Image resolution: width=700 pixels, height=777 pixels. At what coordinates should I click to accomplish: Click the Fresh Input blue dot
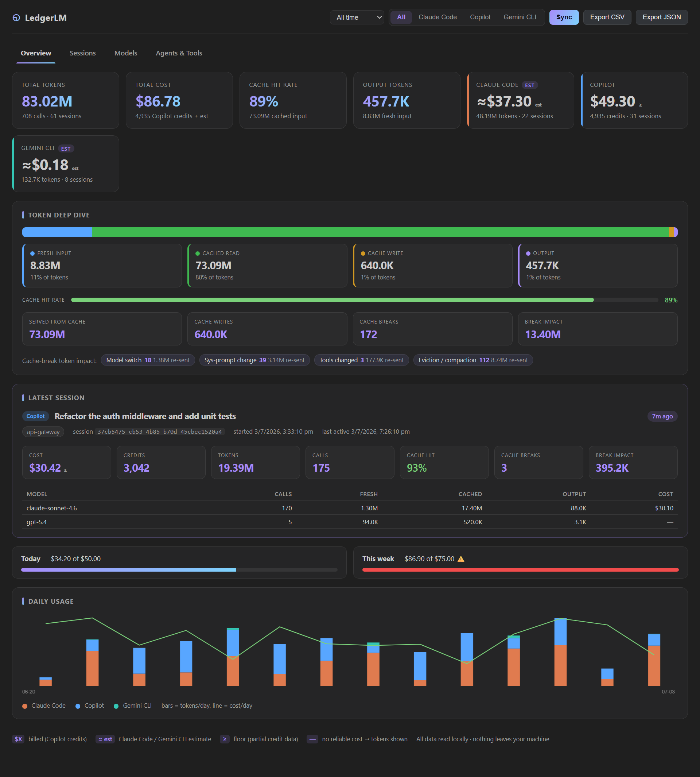(32, 254)
